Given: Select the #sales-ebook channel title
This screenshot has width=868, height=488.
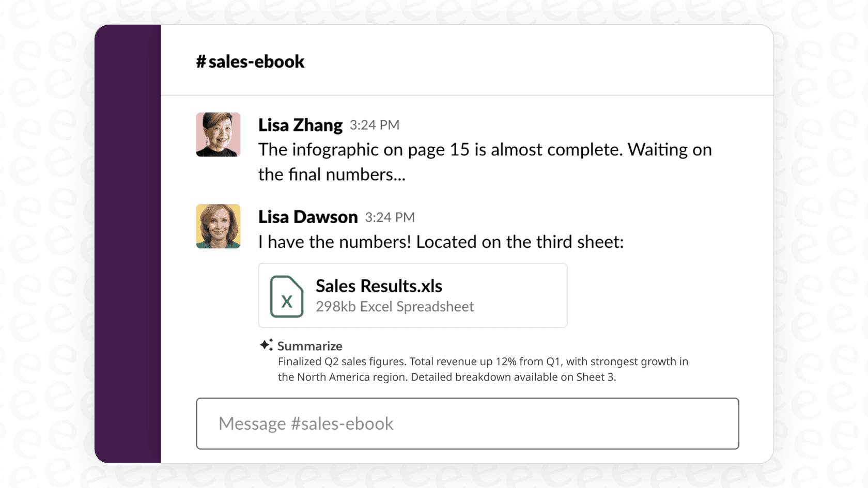Looking at the screenshot, I should coord(250,61).
